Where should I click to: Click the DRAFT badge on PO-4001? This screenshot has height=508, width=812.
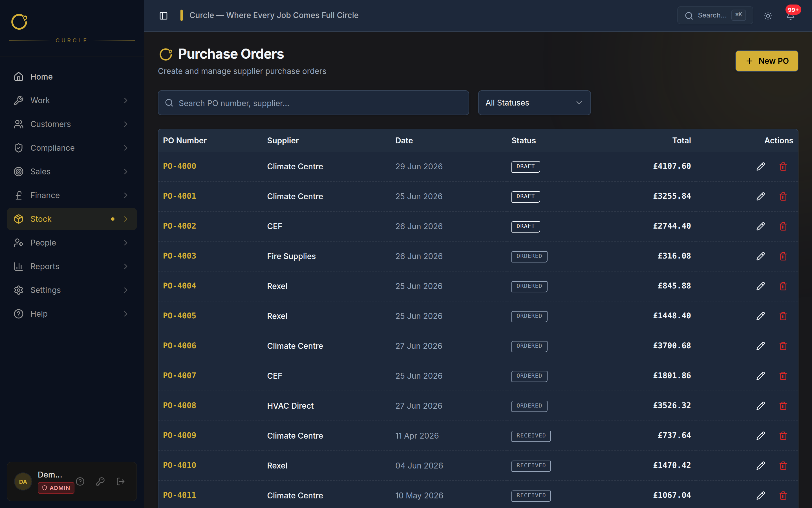coord(526,196)
